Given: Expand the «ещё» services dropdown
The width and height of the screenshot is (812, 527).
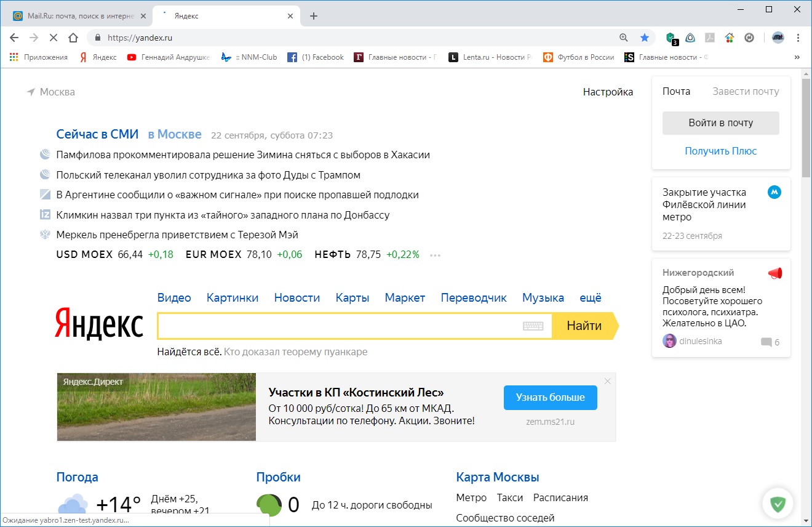Looking at the screenshot, I should click(590, 297).
